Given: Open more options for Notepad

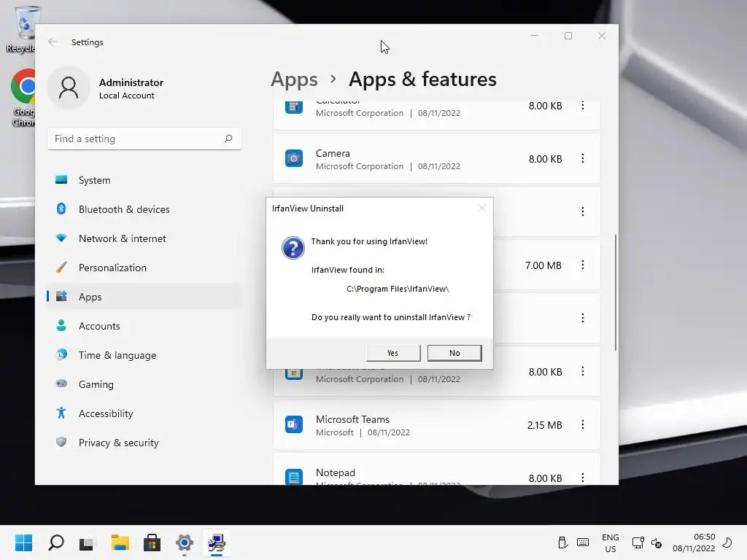Looking at the screenshot, I should click(583, 478).
